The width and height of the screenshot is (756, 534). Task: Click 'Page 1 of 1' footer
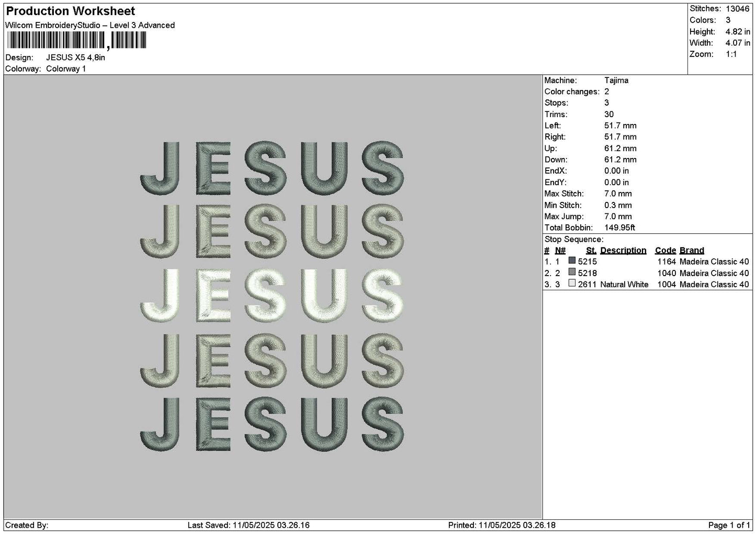click(729, 526)
